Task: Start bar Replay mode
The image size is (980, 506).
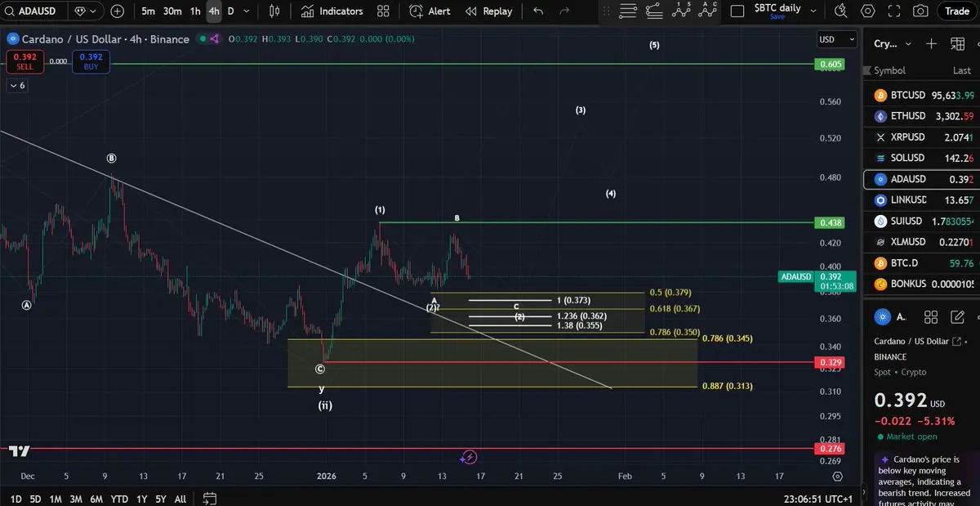Action: (488, 11)
